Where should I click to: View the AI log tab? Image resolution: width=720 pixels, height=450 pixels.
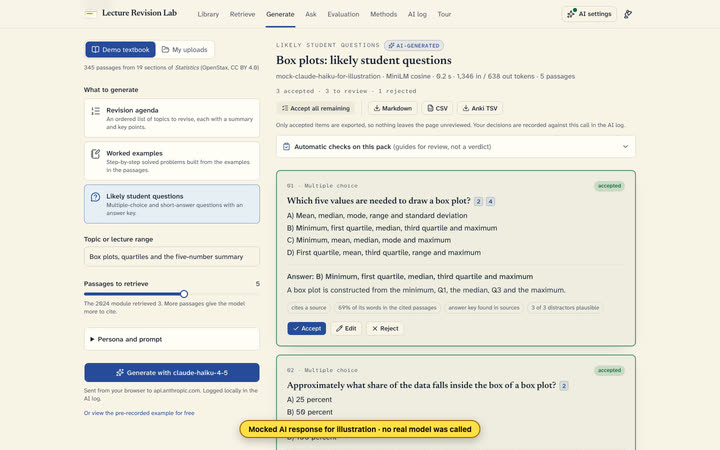coord(417,14)
